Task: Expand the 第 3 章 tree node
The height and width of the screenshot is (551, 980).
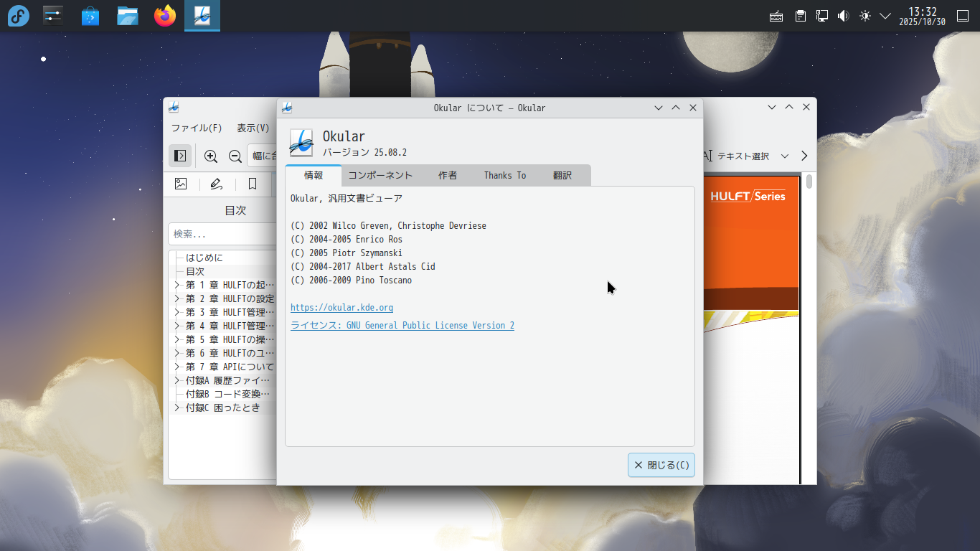Action: (176, 312)
